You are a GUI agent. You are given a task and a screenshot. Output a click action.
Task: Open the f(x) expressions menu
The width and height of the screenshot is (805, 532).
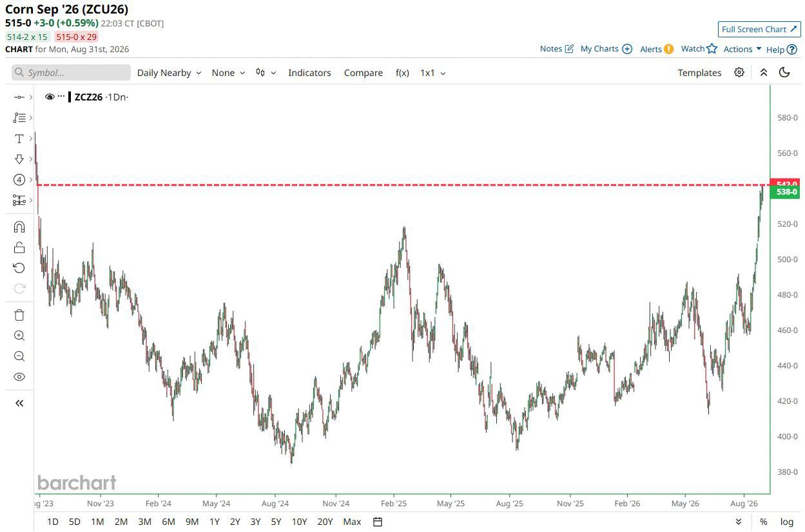(402, 73)
